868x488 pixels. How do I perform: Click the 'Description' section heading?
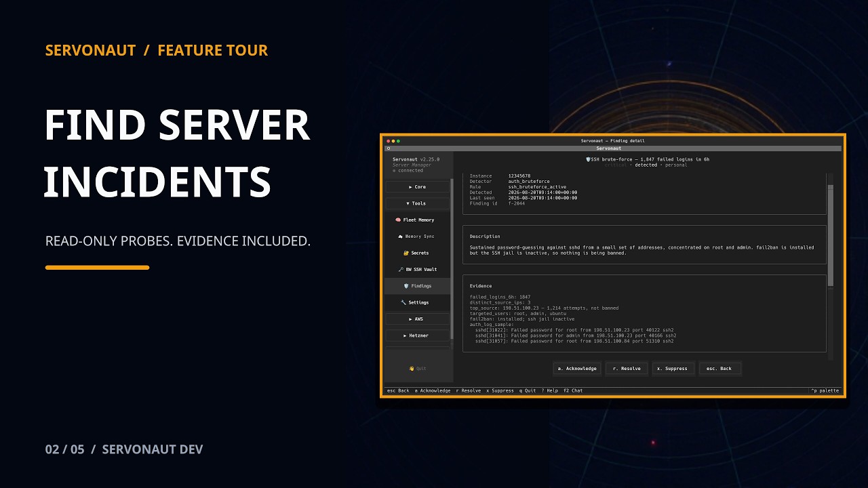(485, 237)
